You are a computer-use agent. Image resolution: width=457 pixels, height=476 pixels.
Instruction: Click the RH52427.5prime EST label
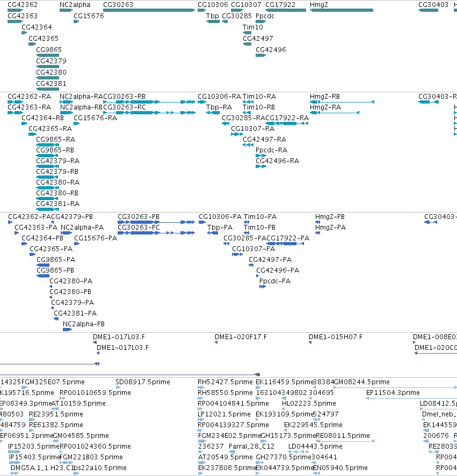[225, 382]
